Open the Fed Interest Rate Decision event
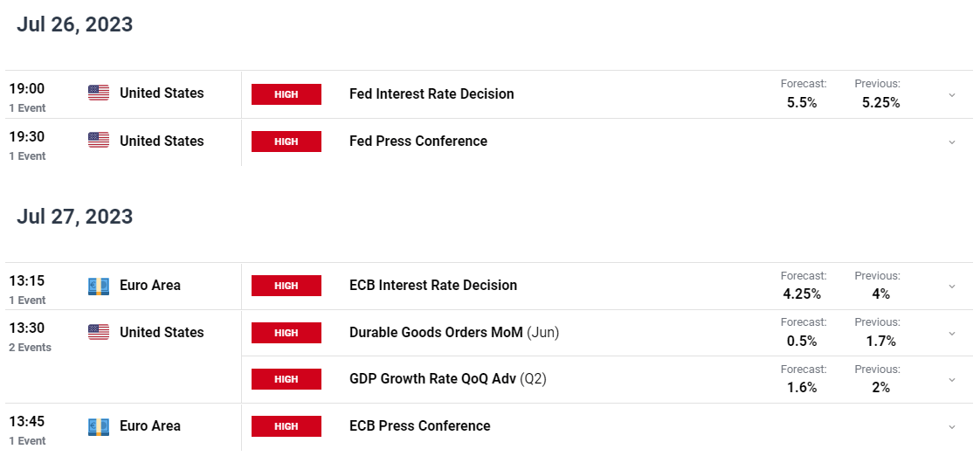 click(431, 93)
